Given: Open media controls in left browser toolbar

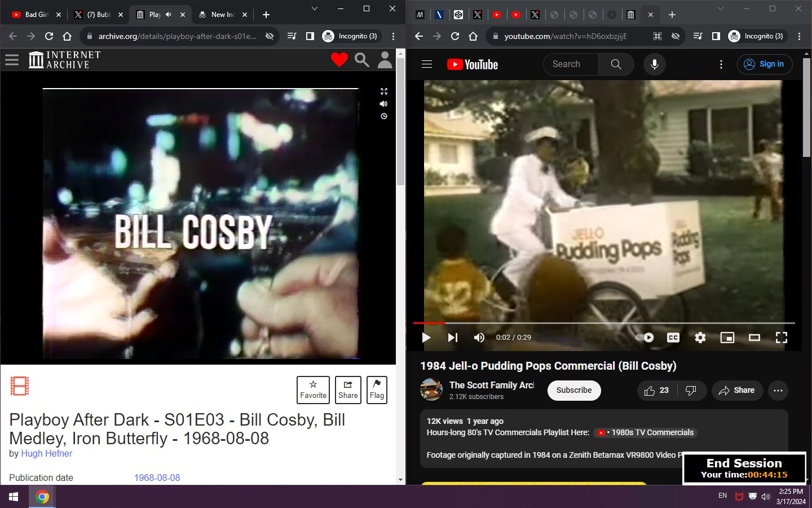Looking at the screenshot, I should click(x=292, y=36).
